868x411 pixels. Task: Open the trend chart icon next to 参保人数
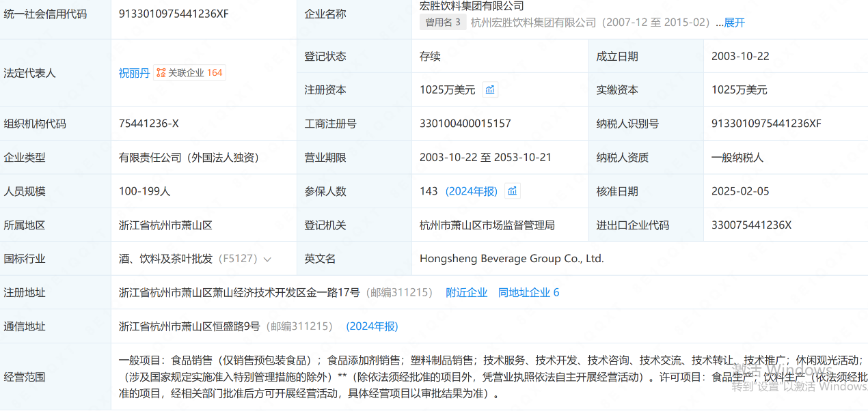[512, 191]
